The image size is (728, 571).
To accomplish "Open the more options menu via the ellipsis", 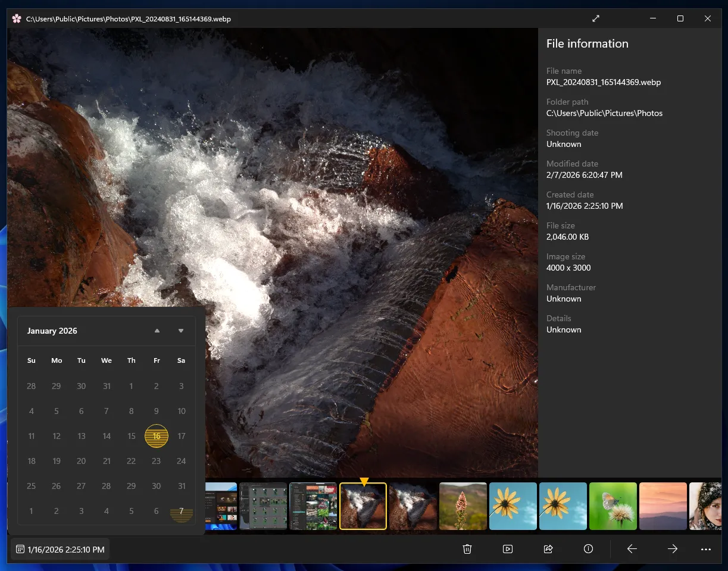I will pos(706,548).
